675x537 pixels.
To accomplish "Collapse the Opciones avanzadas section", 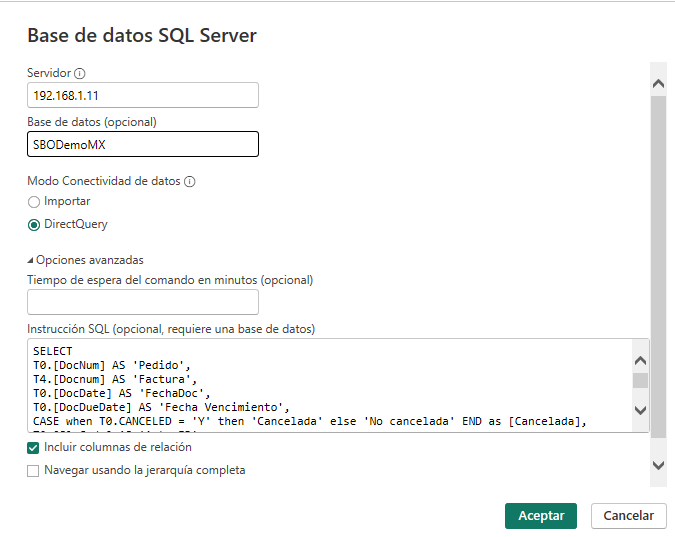I will [x=31, y=260].
